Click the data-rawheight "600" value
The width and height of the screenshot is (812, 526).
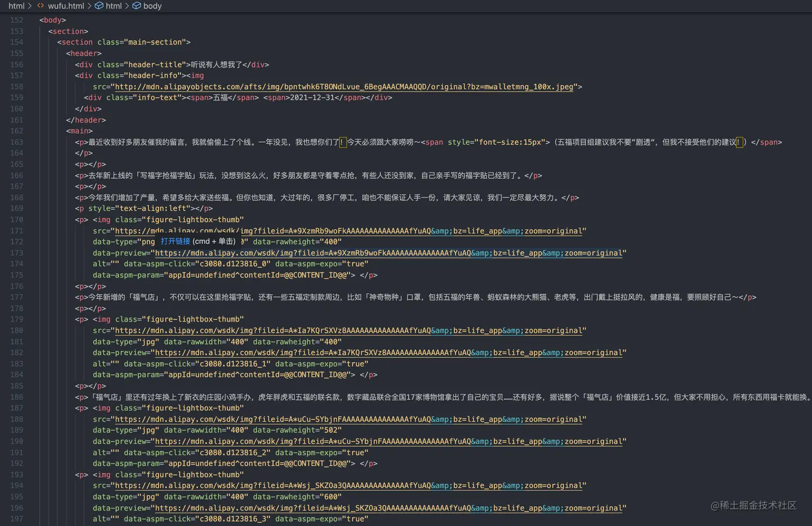[x=331, y=497]
